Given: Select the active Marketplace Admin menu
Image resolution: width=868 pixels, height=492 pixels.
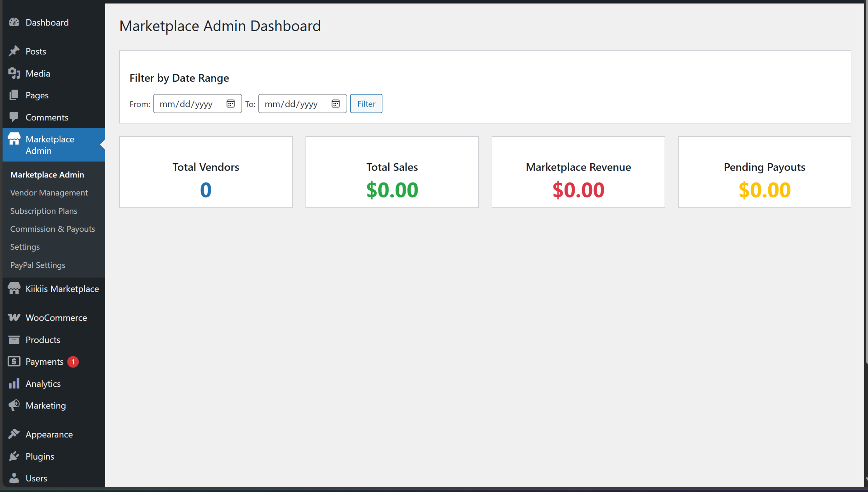Looking at the screenshot, I should (x=54, y=145).
